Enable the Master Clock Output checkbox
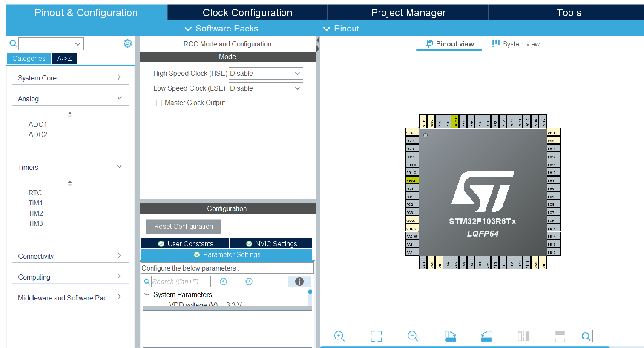The image size is (644, 348). coord(159,103)
